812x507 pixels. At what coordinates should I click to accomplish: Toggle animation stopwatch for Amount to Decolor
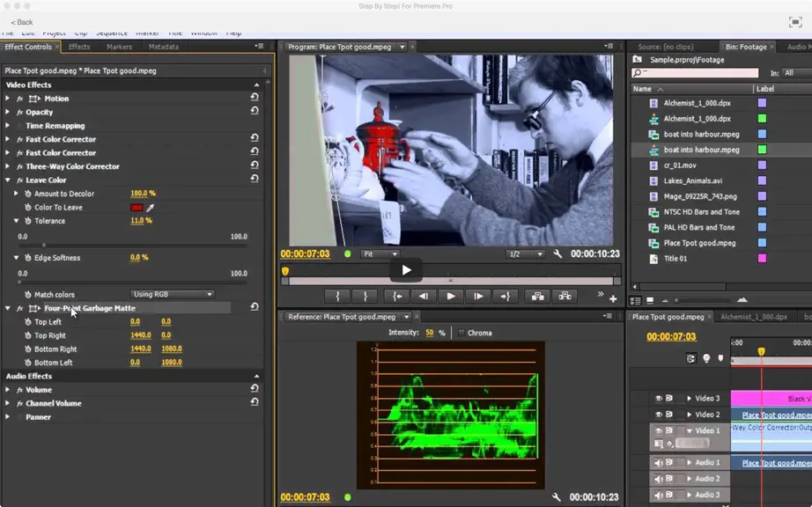(28, 194)
